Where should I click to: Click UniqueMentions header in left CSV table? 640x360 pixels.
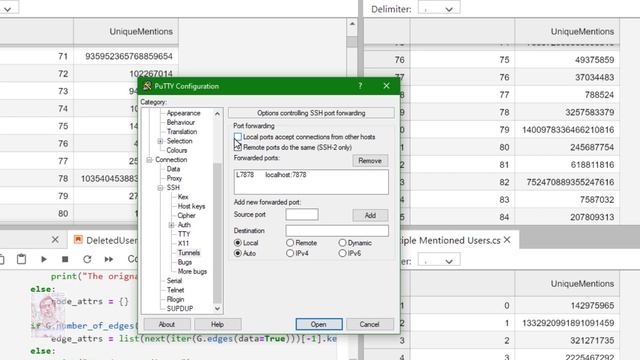pos(126,31)
